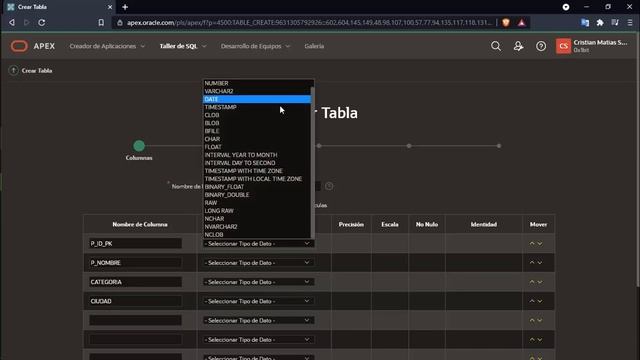Choose FLOAT from the type list
The width and height of the screenshot is (640, 360).
click(x=257, y=147)
